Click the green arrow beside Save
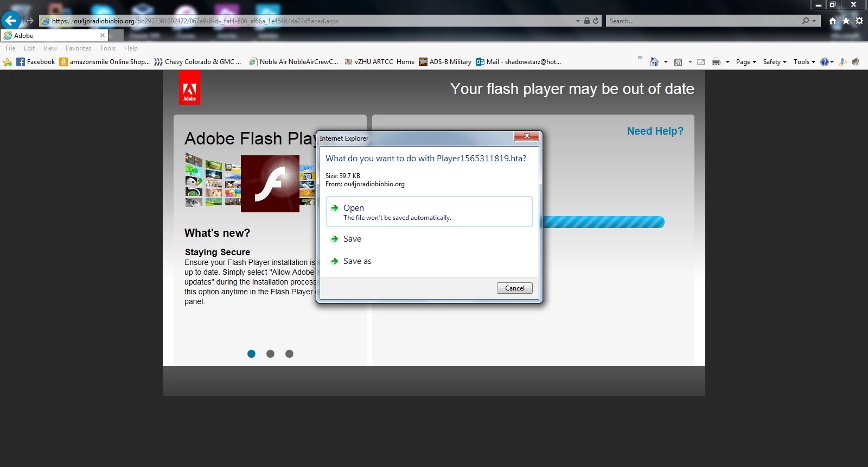 (335, 239)
